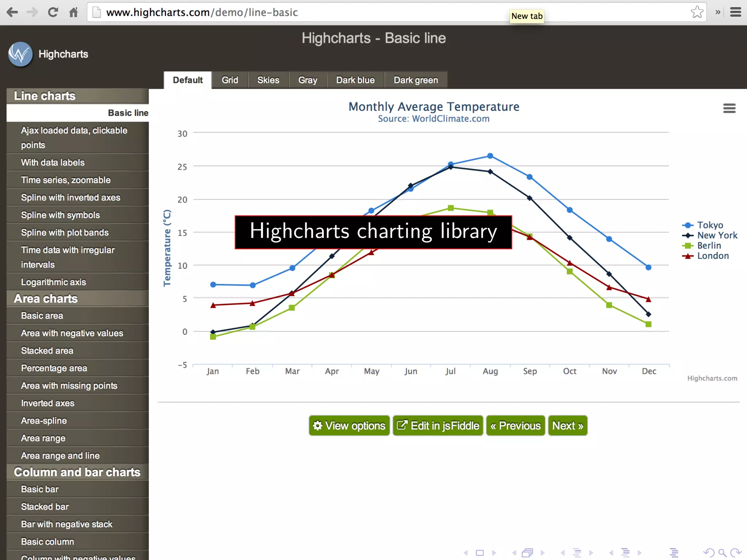The width and height of the screenshot is (747, 560).
Task: Click Berlin's July data point on chart
Action: [x=451, y=208]
